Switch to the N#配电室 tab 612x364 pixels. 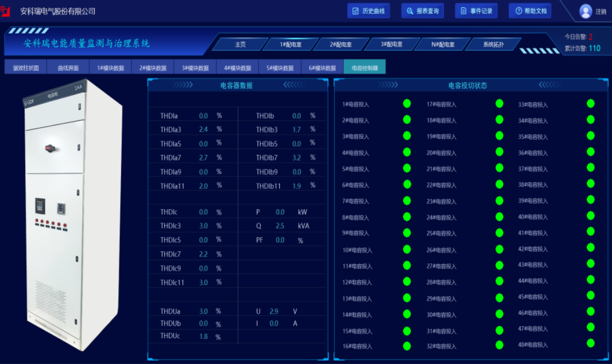click(443, 45)
